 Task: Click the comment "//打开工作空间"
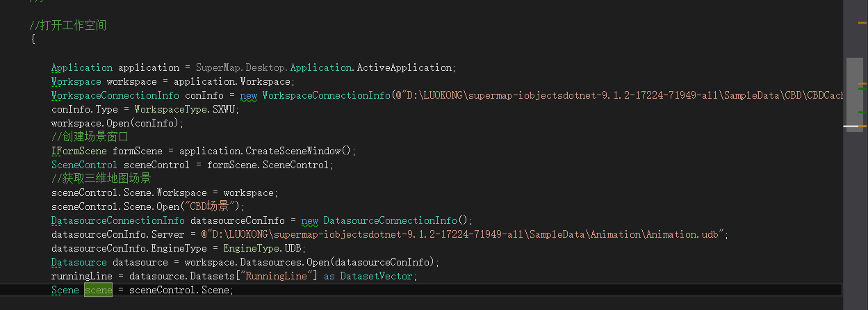(68, 26)
